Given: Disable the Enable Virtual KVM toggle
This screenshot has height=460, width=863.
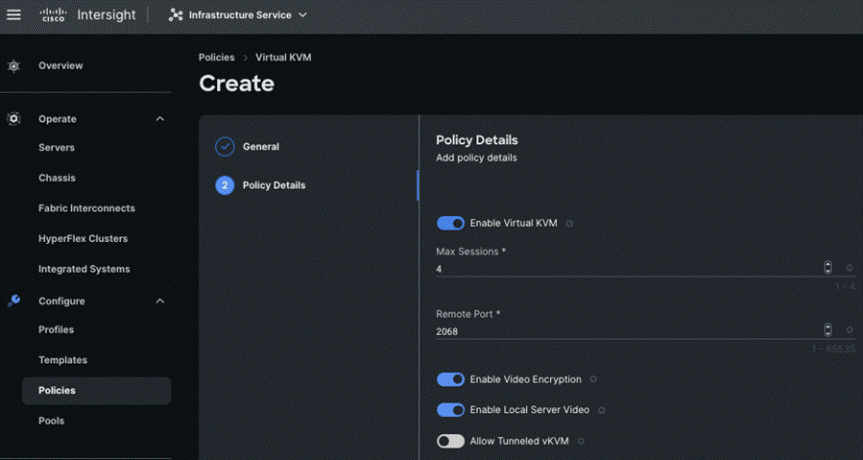Looking at the screenshot, I should 451,223.
